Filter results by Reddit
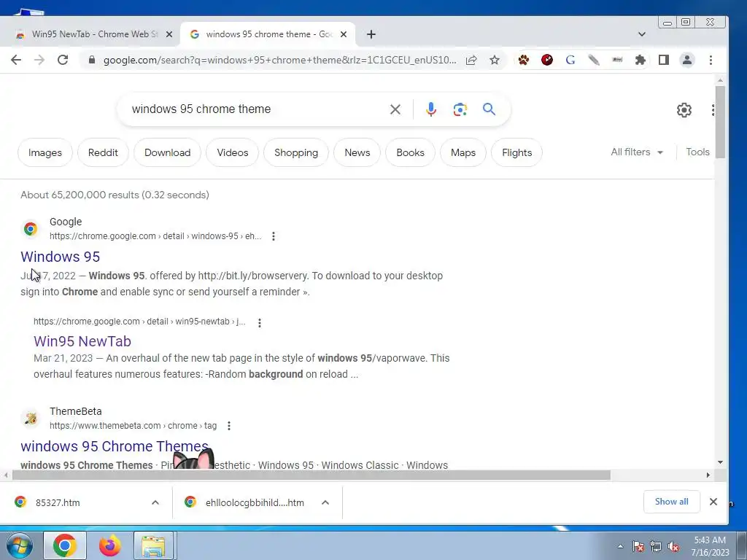 coord(103,152)
